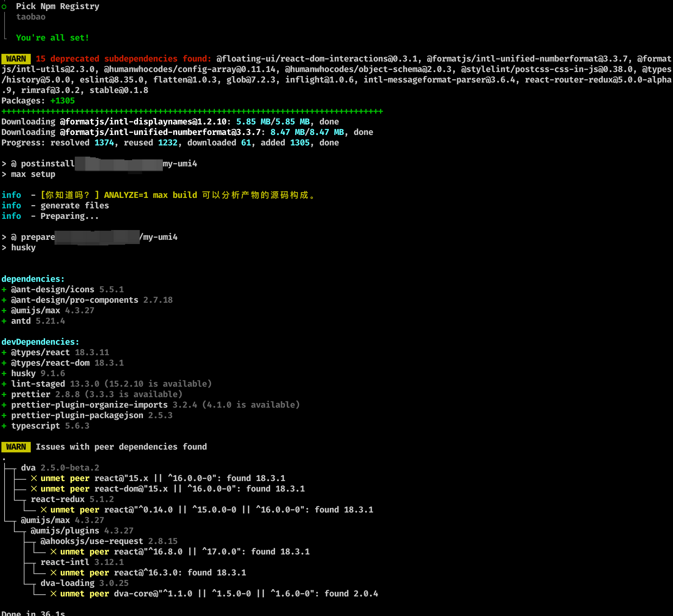Click the 'dva-loading 3.0.25' tree node
The height and width of the screenshot is (616, 673).
pyautogui.click(x=85, y=583)
